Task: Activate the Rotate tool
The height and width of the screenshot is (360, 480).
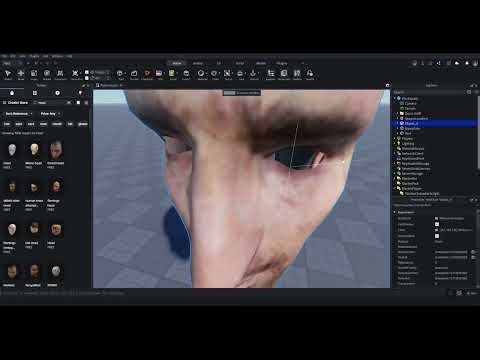Action: point(47,74)
